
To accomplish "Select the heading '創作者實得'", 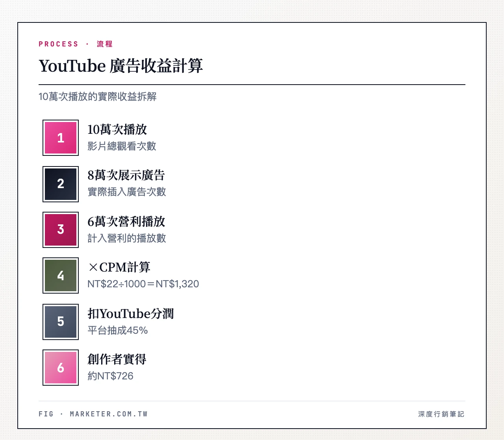I will tap(117, 359).
